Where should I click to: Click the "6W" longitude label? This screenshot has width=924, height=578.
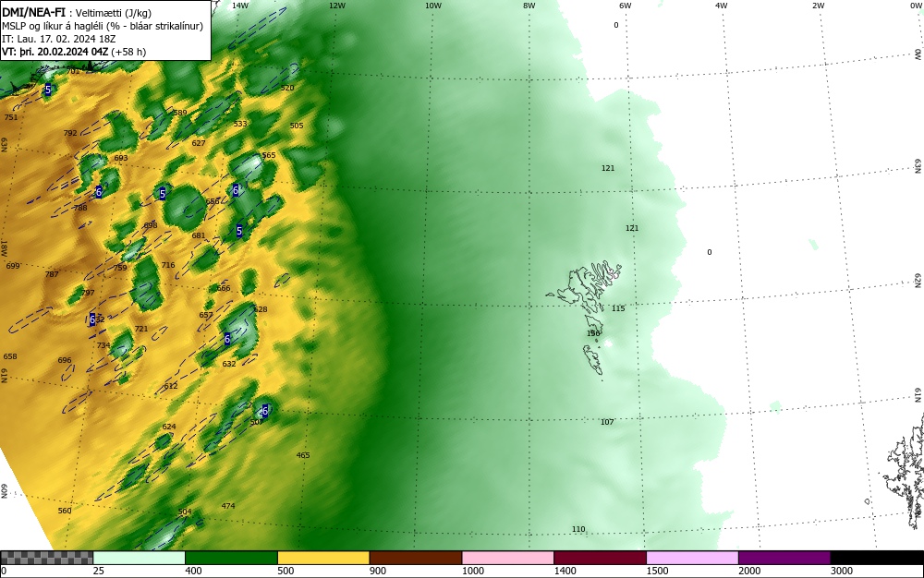[626, 6]
